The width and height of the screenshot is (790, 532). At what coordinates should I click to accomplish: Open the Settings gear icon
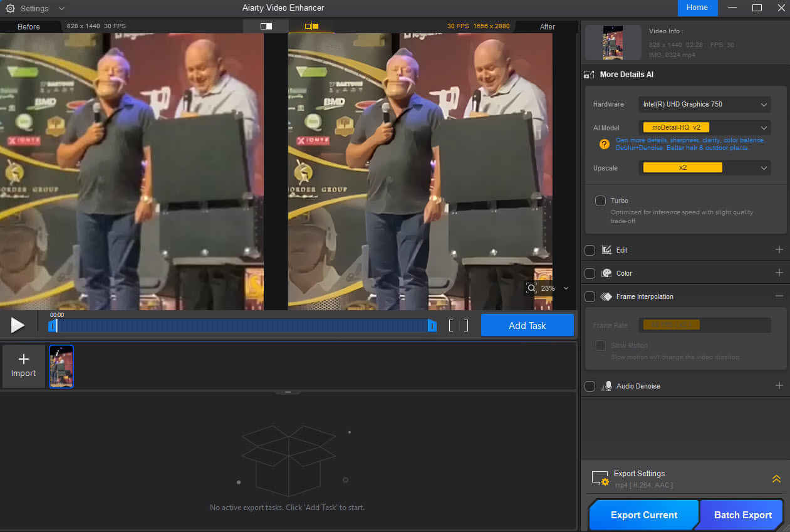pos(10,9)
